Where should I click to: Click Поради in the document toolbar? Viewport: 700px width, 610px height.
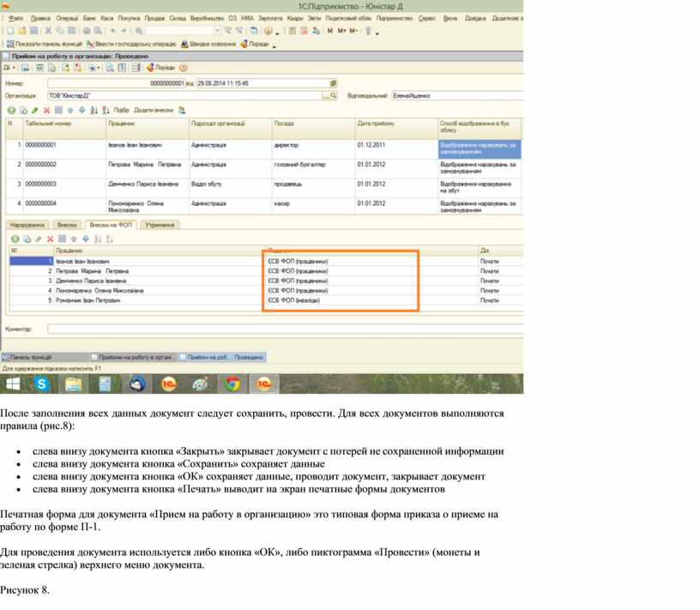click(161, 68)
